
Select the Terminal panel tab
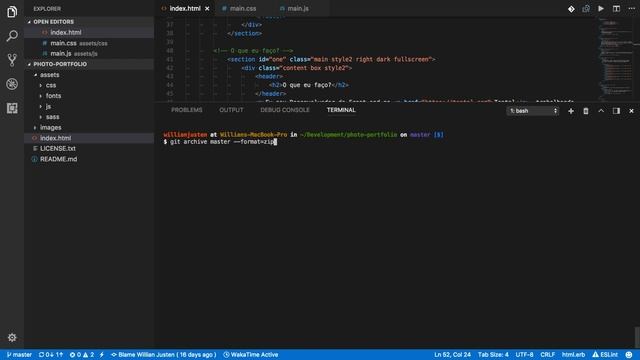341,110
